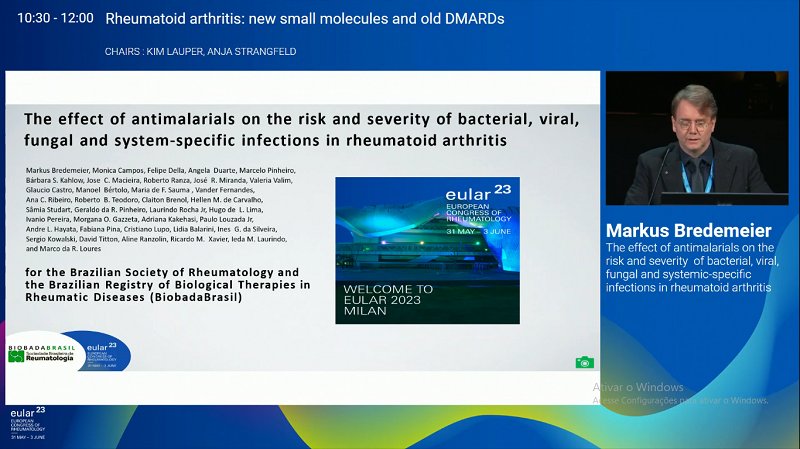Click the eular 23 logo in bottom-left corner
Image resolution: width=800 pixels, height=449 pixels.
(x=27, y=423)
